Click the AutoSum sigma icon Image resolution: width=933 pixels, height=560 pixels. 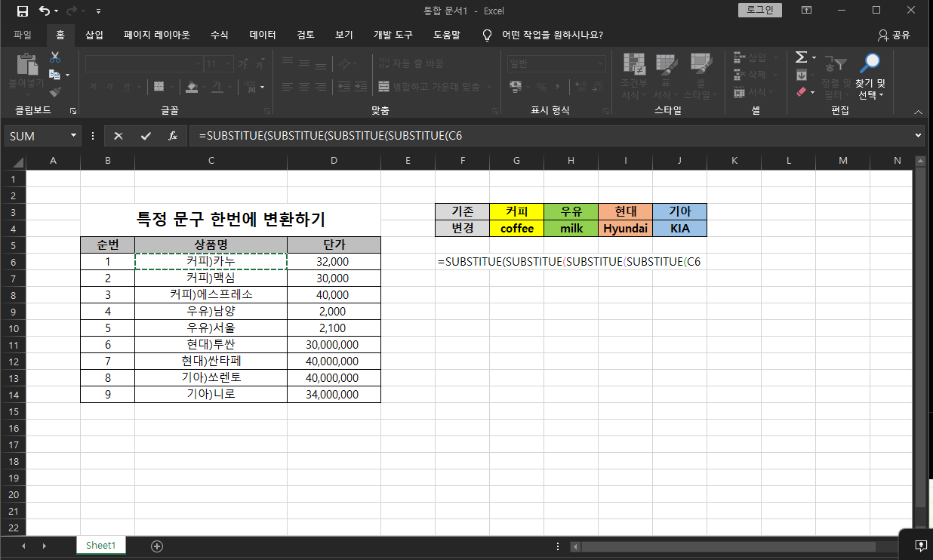[801, 57]
